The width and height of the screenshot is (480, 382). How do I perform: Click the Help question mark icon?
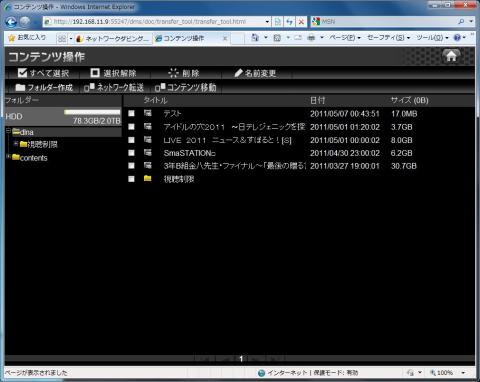(457, 38)
